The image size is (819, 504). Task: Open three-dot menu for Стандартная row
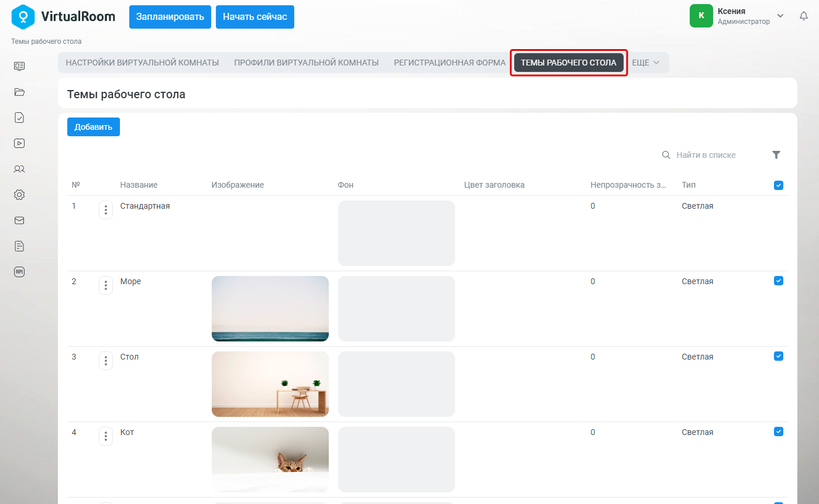(106, 210)
